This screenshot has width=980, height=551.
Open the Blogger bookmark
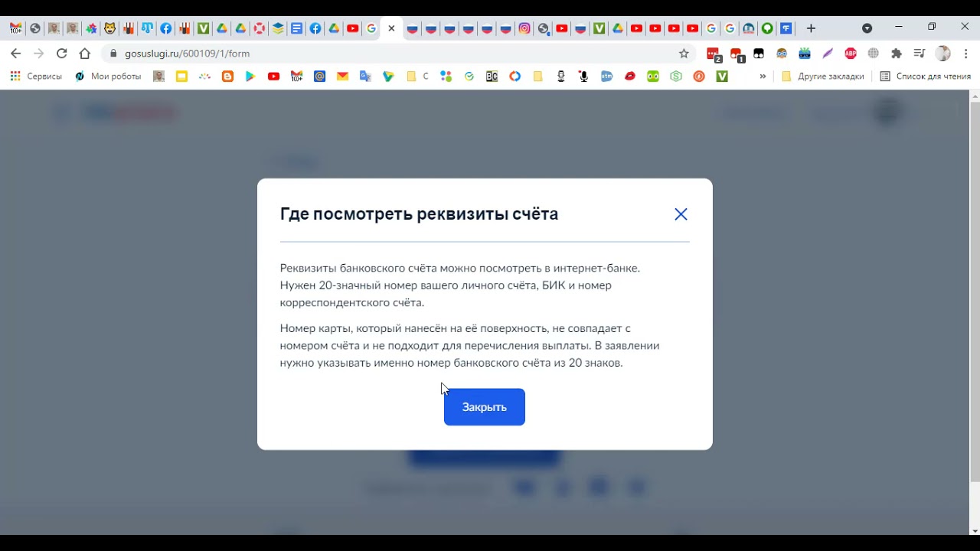(227, 77)
